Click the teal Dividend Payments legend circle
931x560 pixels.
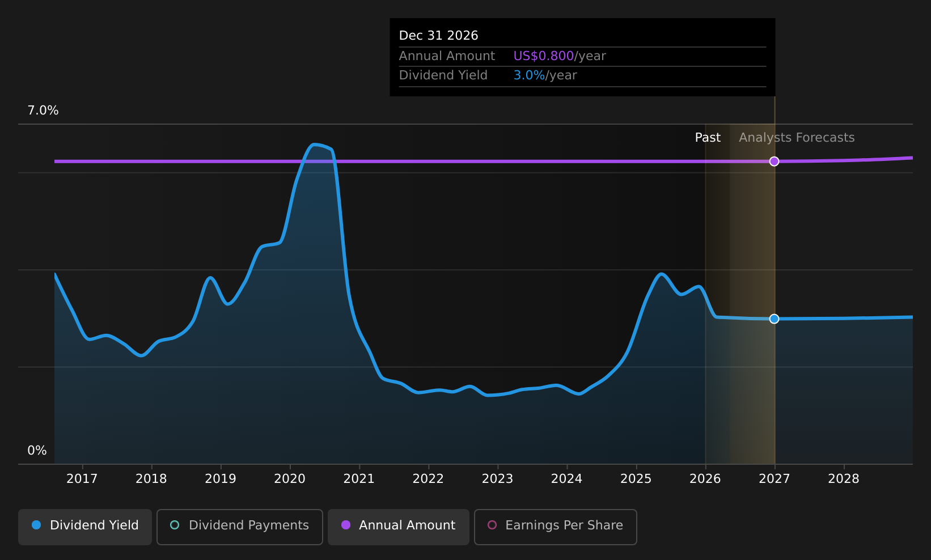coord(175,525)
